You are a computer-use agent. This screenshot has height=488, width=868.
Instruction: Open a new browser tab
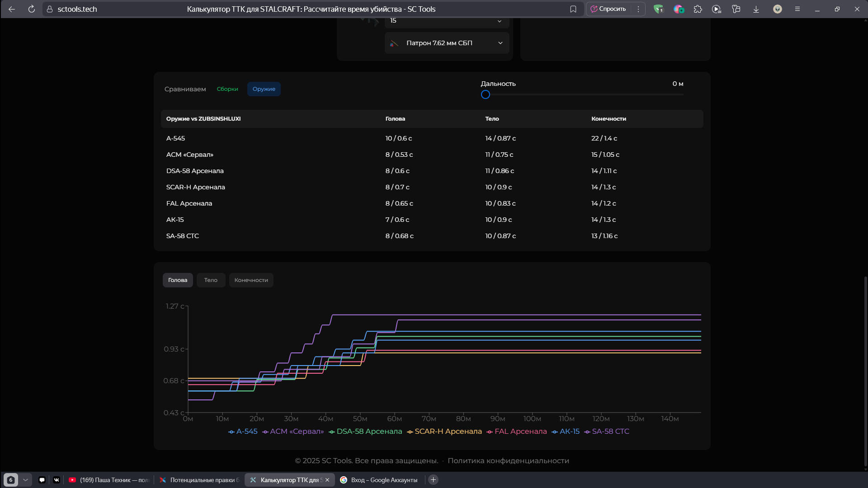[x=433, y=480]
